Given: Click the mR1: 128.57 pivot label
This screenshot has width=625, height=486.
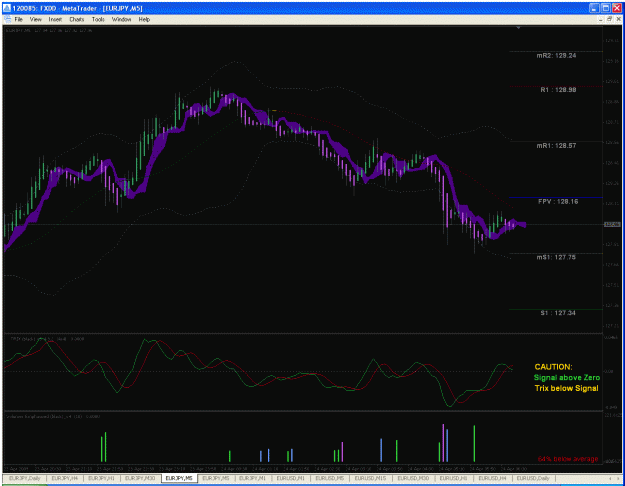Looking at the screenshot, I should pyautogui.click(x=556, y=146).
